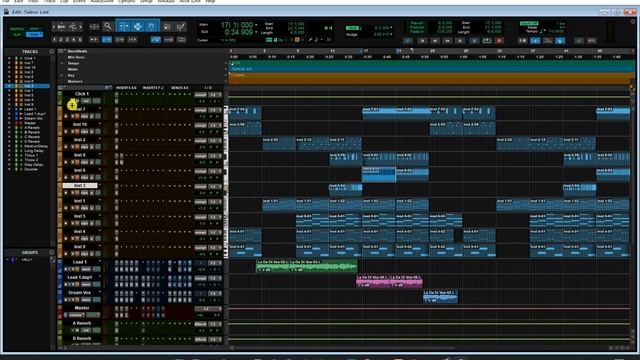The height and width of the screenshot is (360, 640).
Task: Select the green Lead 1 audio clip
Action: coord(307,266)
